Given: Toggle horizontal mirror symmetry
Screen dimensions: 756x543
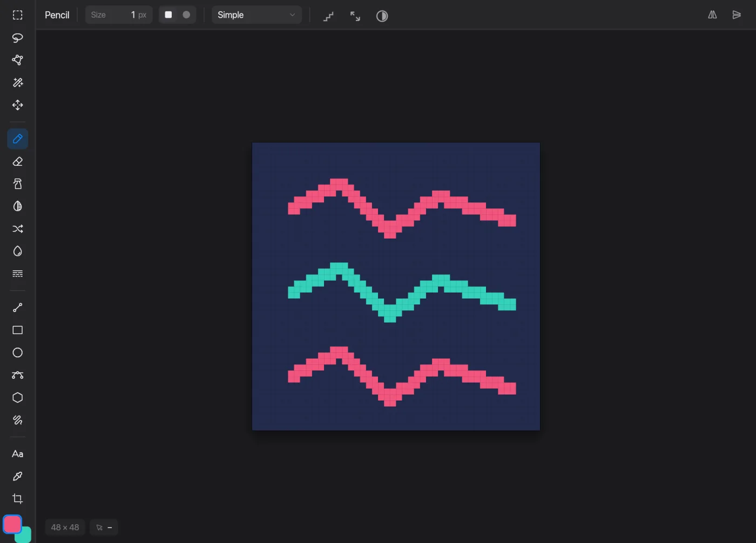Looking at the screenshot, I should pyautogui.click(x=712, y=15).
